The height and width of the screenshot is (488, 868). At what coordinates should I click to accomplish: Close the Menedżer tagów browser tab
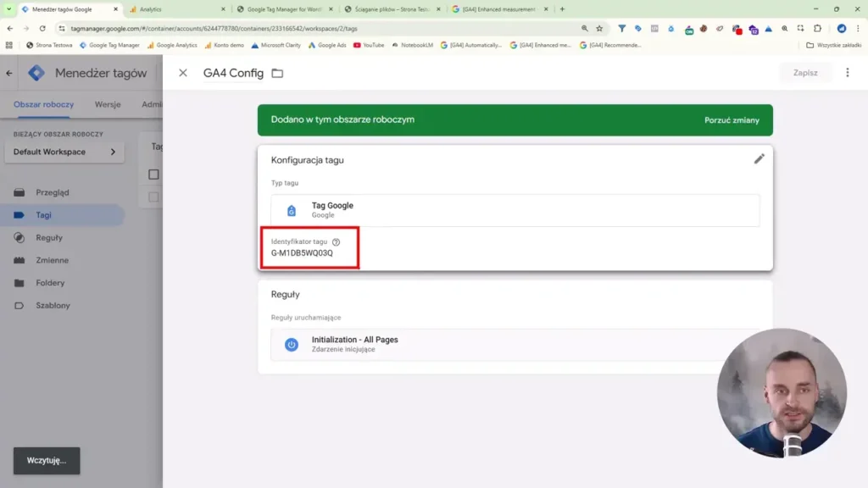point(115,9)
